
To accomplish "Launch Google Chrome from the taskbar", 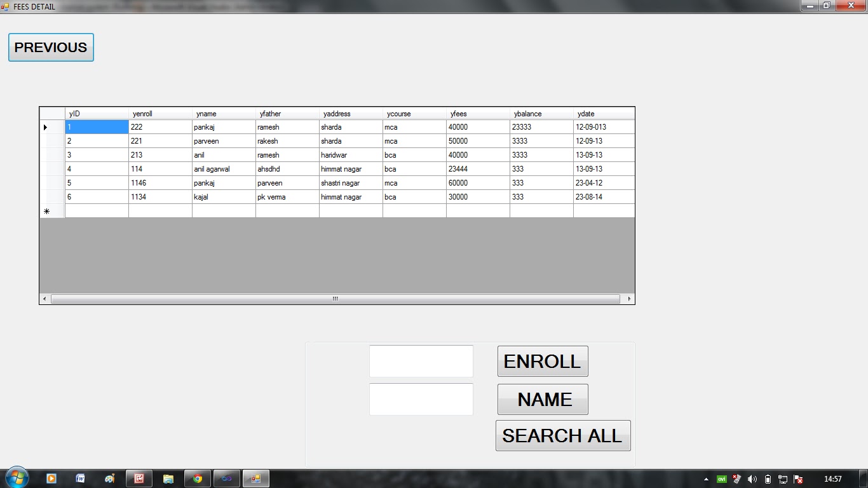I will coord(197,478).
